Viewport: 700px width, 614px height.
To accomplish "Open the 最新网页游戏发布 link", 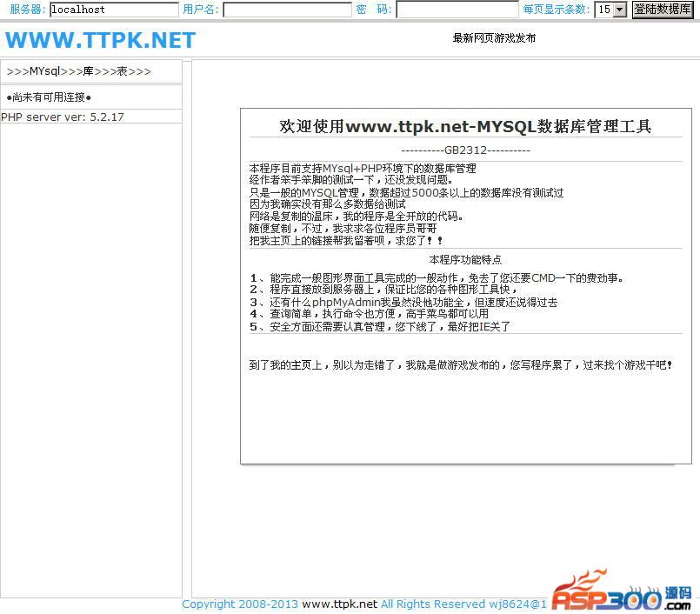I will tap(494, 38).
